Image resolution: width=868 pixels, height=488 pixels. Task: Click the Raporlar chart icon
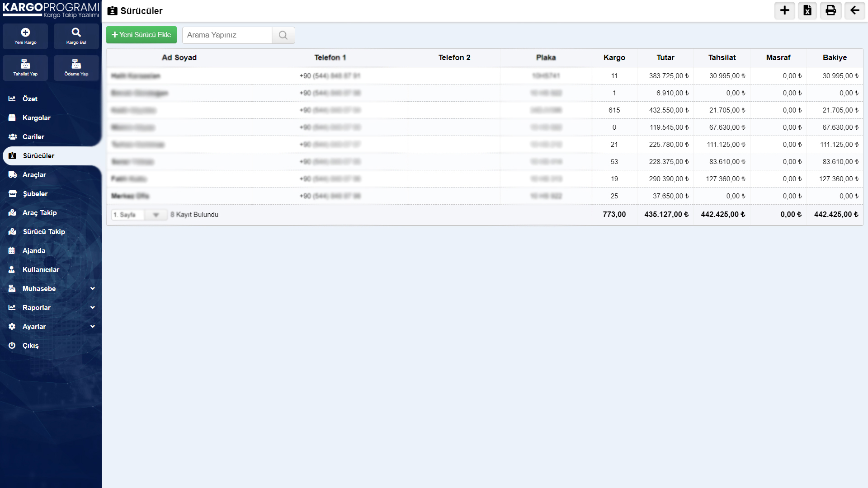click(x=12, y=307)
